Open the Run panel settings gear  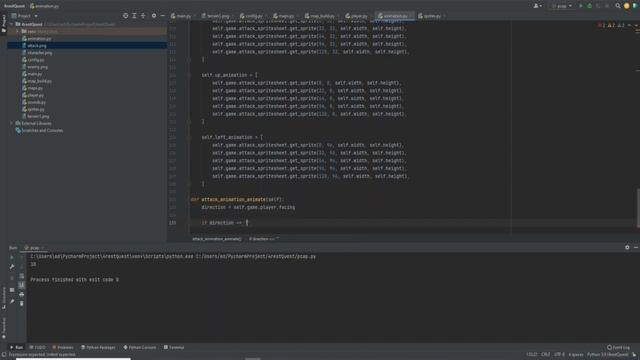point(627,247)
